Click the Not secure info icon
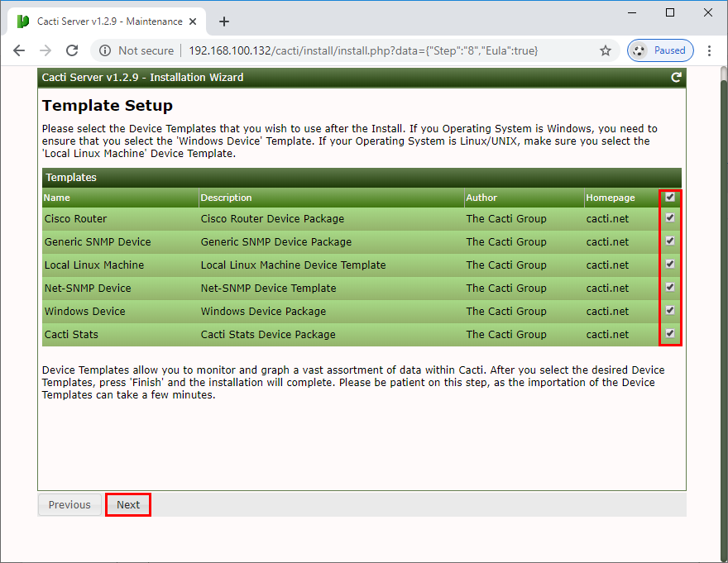 105,50
